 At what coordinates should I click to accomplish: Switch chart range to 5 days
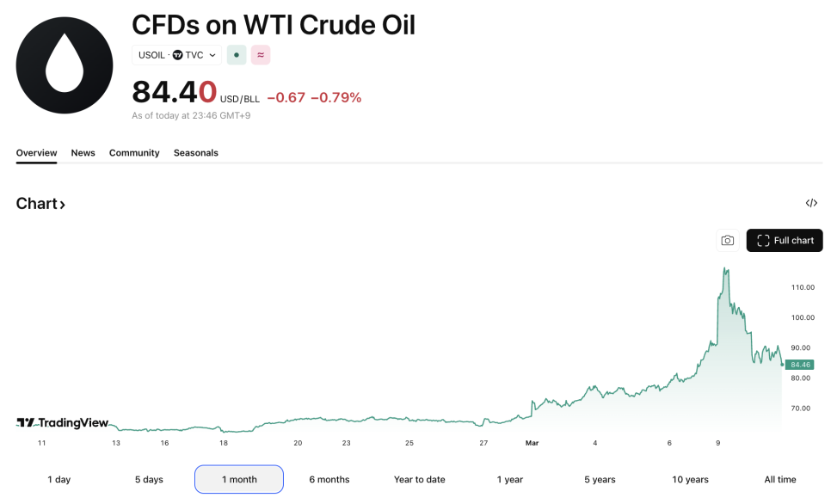(x=149, y=479)
